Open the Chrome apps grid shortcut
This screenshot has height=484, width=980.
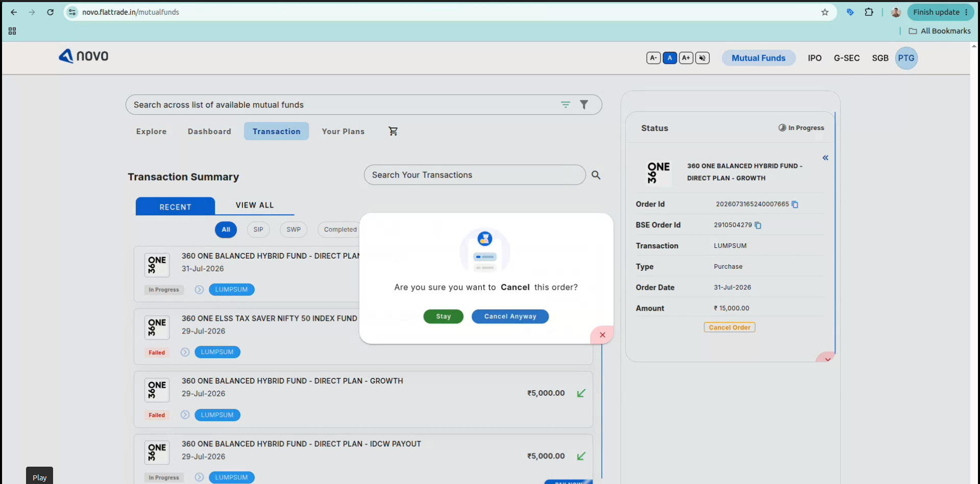12,31
